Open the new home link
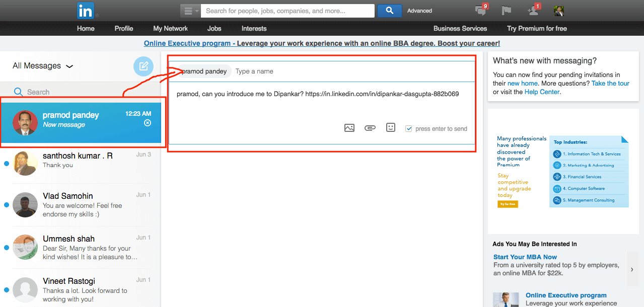The height and width of the screenshot is (307, 644). point(523,84)
